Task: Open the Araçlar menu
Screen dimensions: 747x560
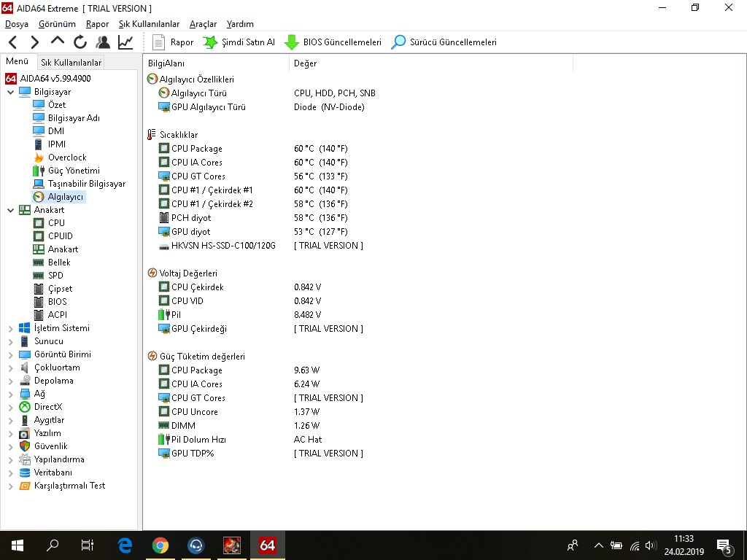Action: pos(203,24)
